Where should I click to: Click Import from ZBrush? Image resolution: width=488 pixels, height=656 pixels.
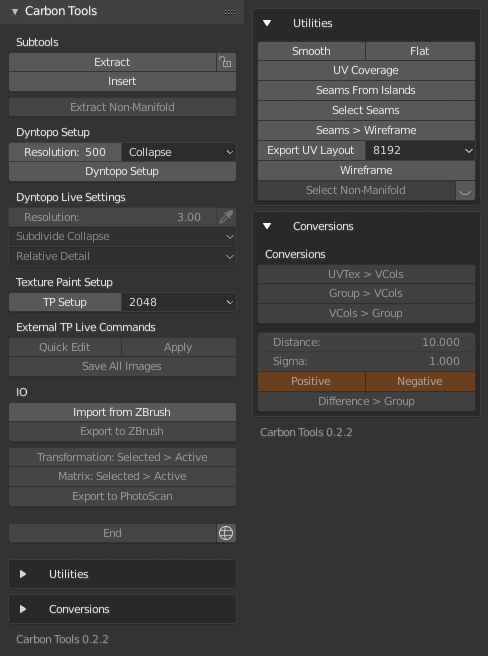coord(122,412)
